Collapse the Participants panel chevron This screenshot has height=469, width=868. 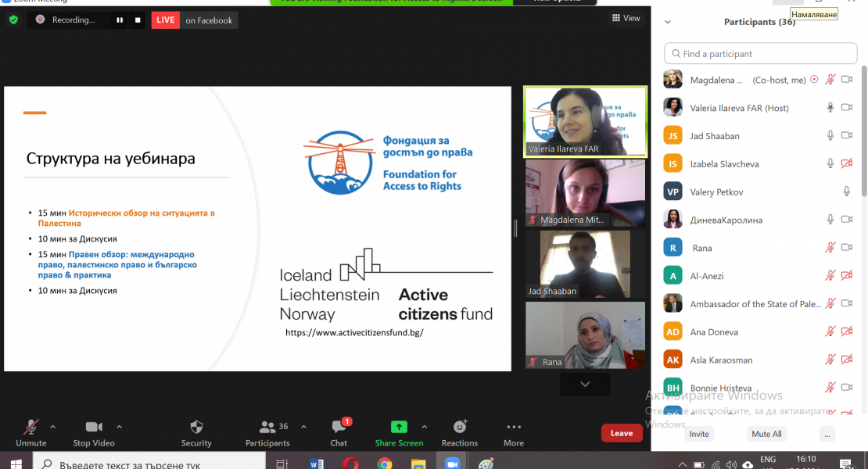tap(668, 22)
